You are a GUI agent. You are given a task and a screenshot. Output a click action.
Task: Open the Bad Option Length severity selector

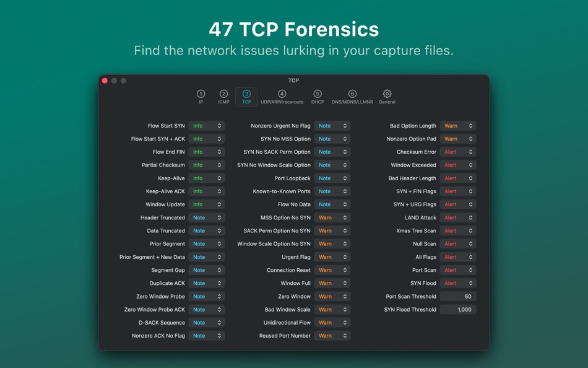tap(457, 125)
